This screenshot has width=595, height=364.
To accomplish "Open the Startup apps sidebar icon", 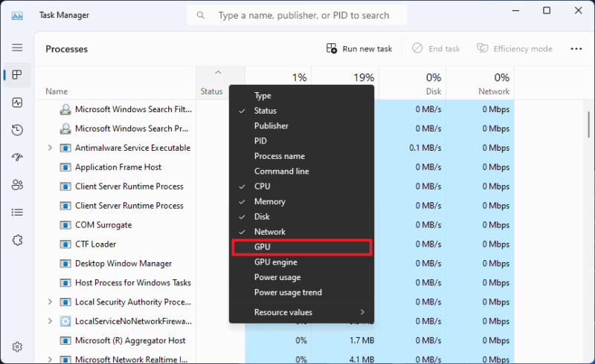I will [17, 157].
